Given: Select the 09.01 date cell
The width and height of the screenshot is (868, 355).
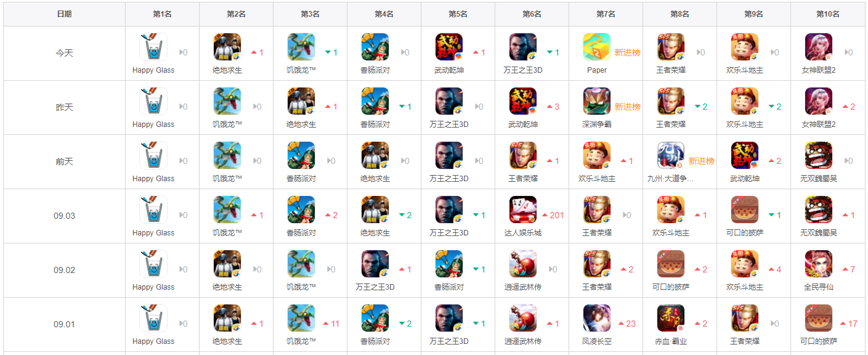Looking at the screenshot, I should (x=64, y=324).
